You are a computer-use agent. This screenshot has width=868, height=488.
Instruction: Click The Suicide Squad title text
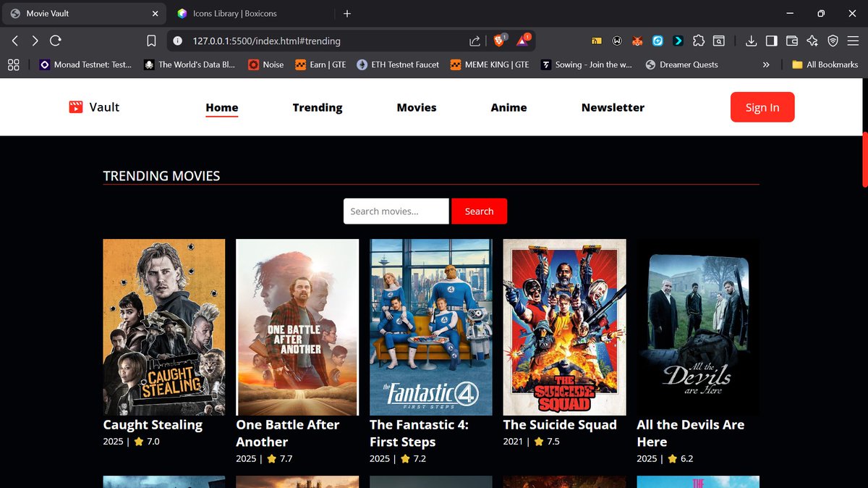coord(560,425)
